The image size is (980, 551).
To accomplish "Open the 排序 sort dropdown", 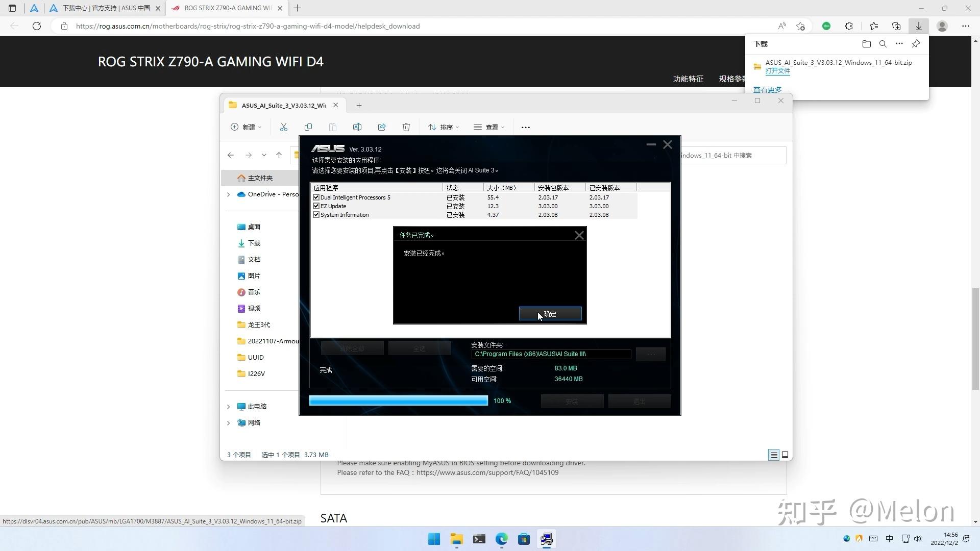I will pyautogui.click(x=444, y=127).
